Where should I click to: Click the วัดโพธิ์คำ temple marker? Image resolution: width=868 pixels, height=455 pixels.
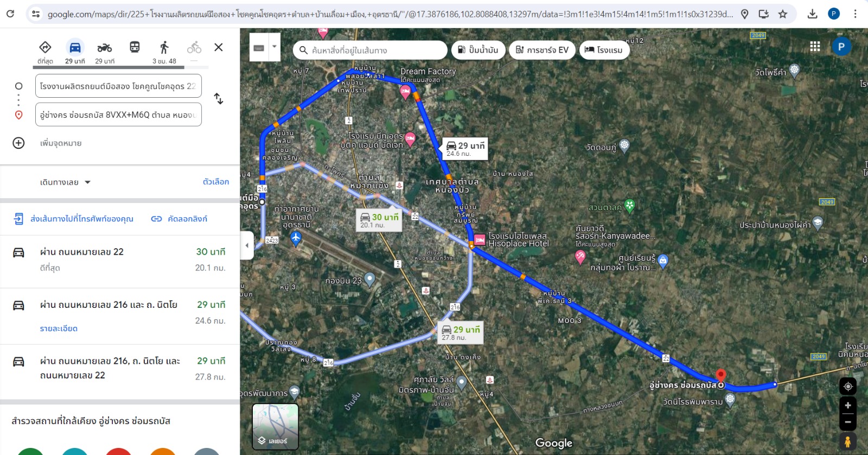click(x=794, y=70)
